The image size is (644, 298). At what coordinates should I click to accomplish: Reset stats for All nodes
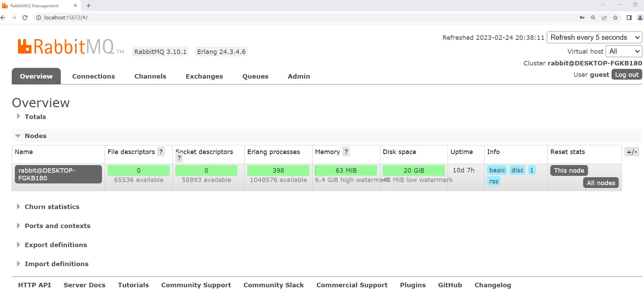tap(601, 183)
